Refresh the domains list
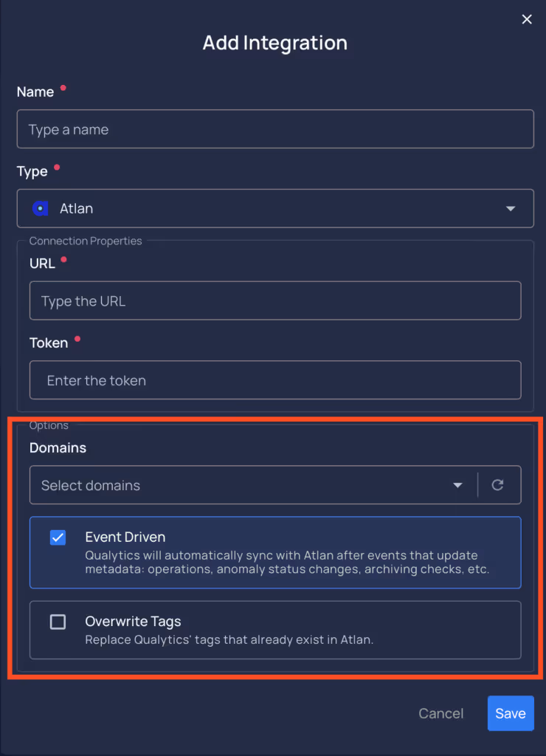The width and height of the screenshot is (546, 756). 498,484
